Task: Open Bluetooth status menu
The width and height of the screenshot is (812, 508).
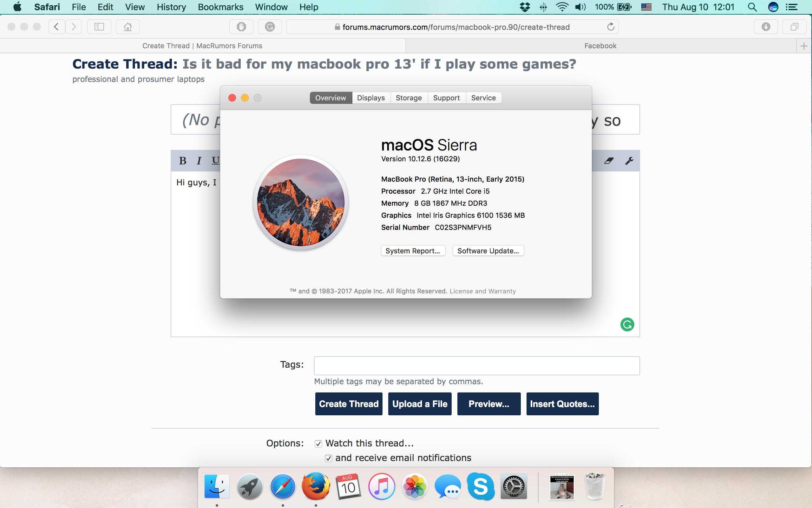Action: (543, 7)
